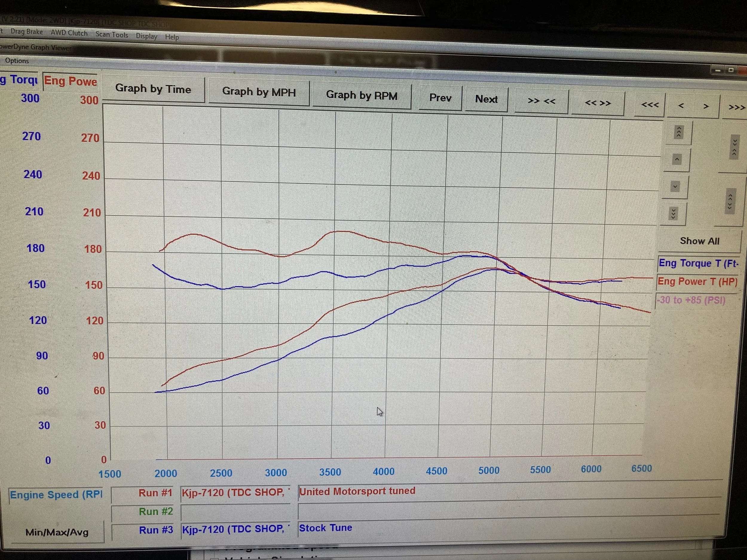The height and width of the screenshot is (560, 747).
Task: Step graph right with the single ">" arrow
Action: click(x=706, y=106)
